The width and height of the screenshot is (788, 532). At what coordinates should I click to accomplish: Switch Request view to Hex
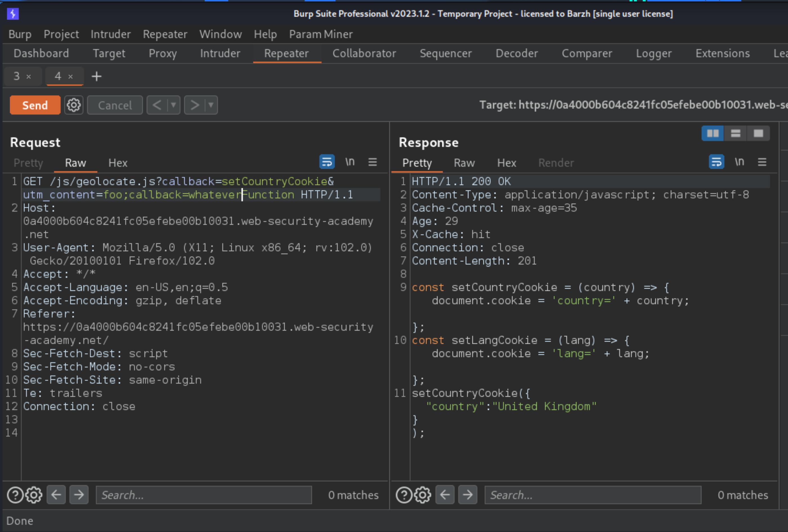118,163
